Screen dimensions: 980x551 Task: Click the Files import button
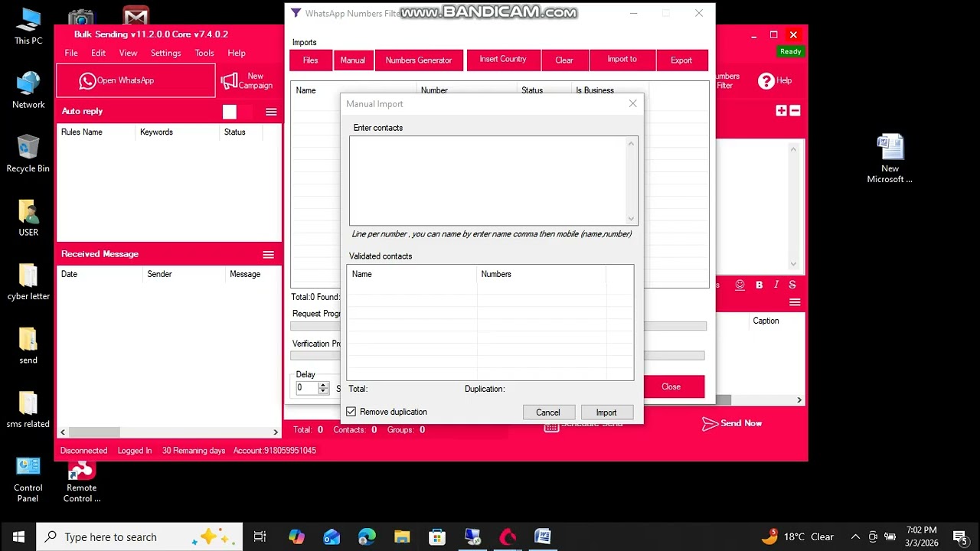310,60
